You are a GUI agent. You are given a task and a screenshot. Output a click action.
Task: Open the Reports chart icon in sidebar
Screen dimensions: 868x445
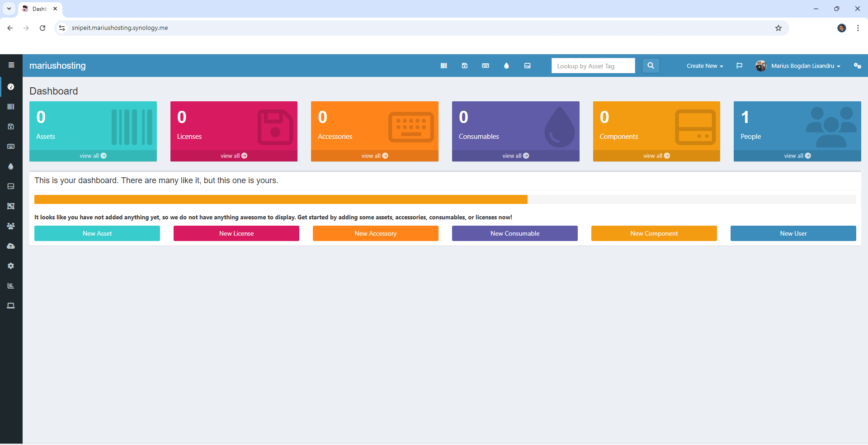coord(11,285)
